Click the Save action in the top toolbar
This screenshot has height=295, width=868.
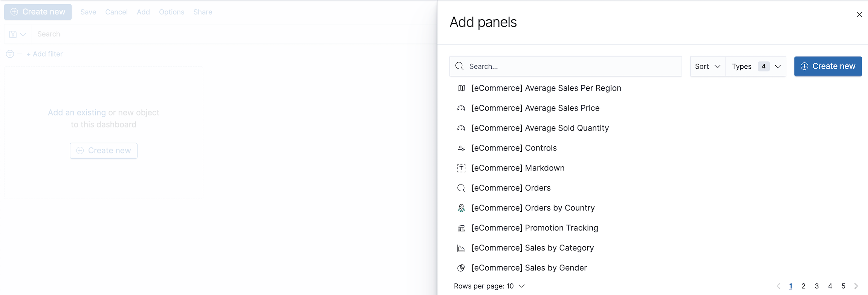pyautogui.click(x=88, y=12)
